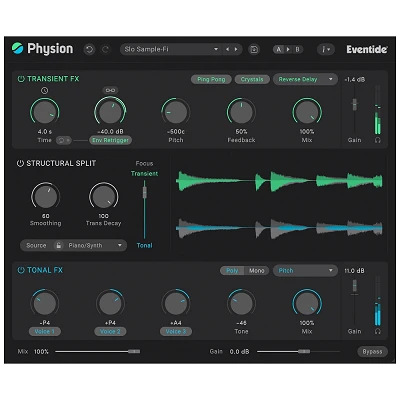The width and height of the screenshot is (400, 400).
Task: Select compare state A
Action: tap(278, 50)
